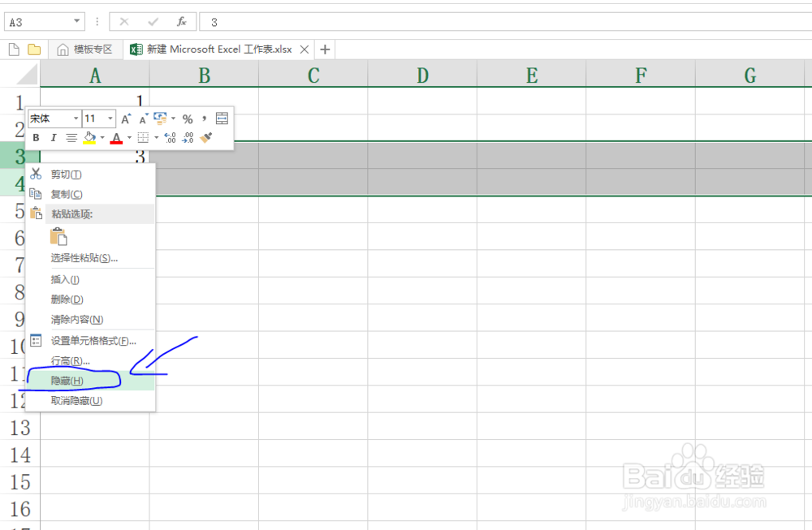Click the formula bar cancel X icon
The width and height of the screenshot is (812, 530).
[124, 22]
